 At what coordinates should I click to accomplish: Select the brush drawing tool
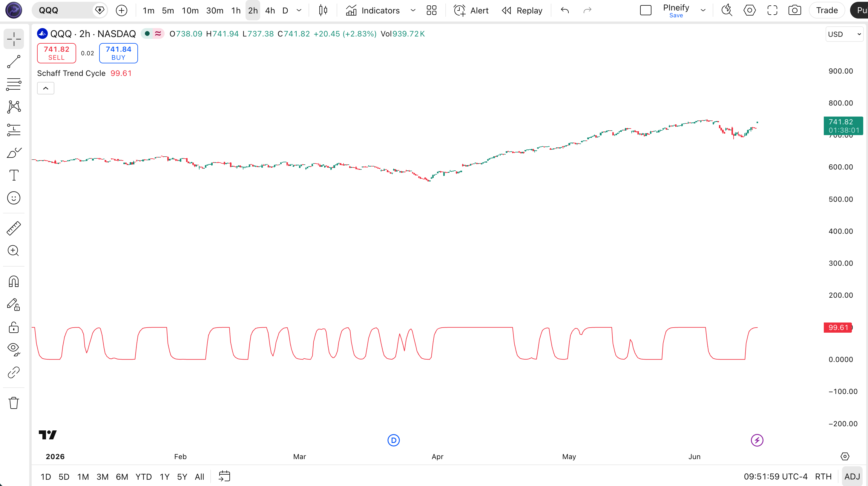point(14,152)
